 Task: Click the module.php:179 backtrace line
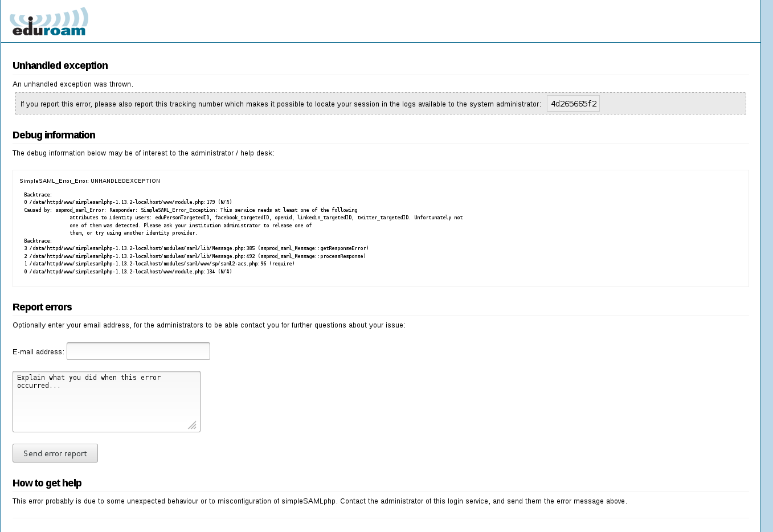tap(128, 202)
